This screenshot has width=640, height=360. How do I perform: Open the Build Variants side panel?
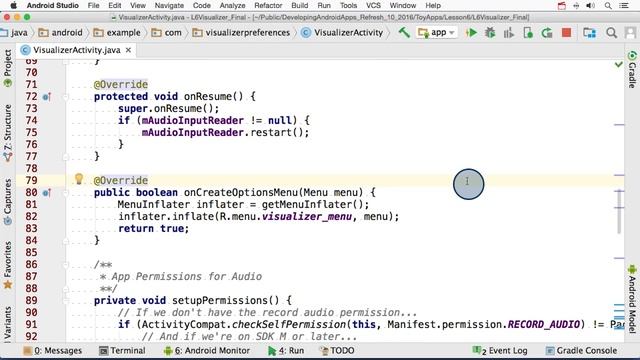[x=7, y=324]
